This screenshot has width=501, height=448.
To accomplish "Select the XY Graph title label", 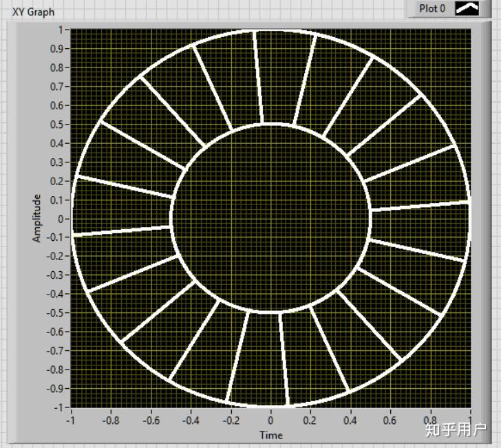I will 33,12.
